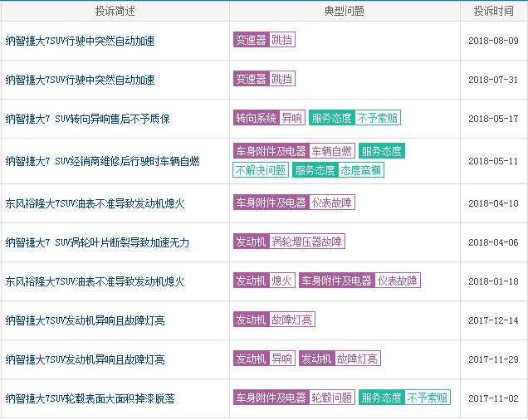Click the 2018-05-17 complaint date
The width and height of the screenshot is (528, 420).
tap(493, 119)
